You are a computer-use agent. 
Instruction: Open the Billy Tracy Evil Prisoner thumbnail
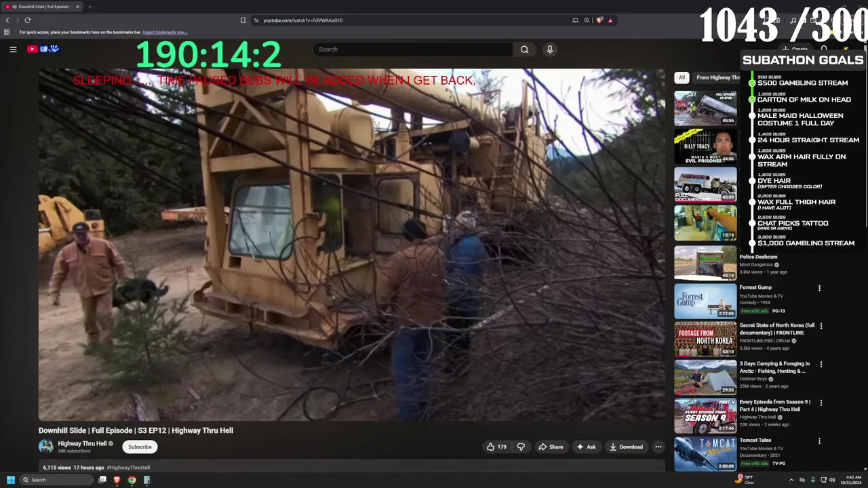pos(705,146)
